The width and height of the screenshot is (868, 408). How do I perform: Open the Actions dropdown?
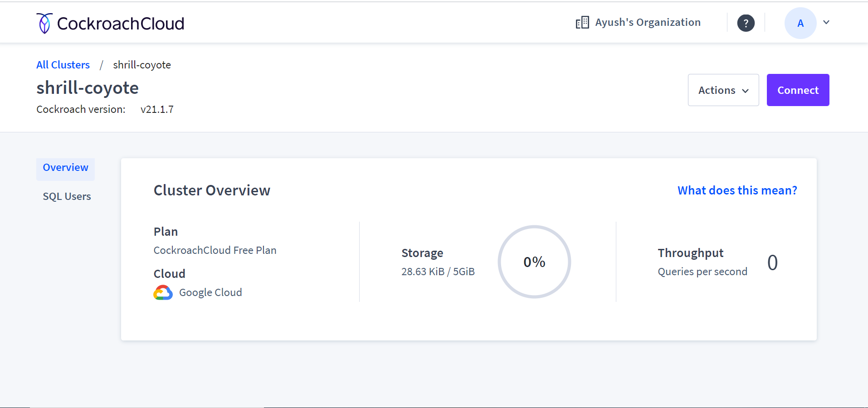[723, 90]
